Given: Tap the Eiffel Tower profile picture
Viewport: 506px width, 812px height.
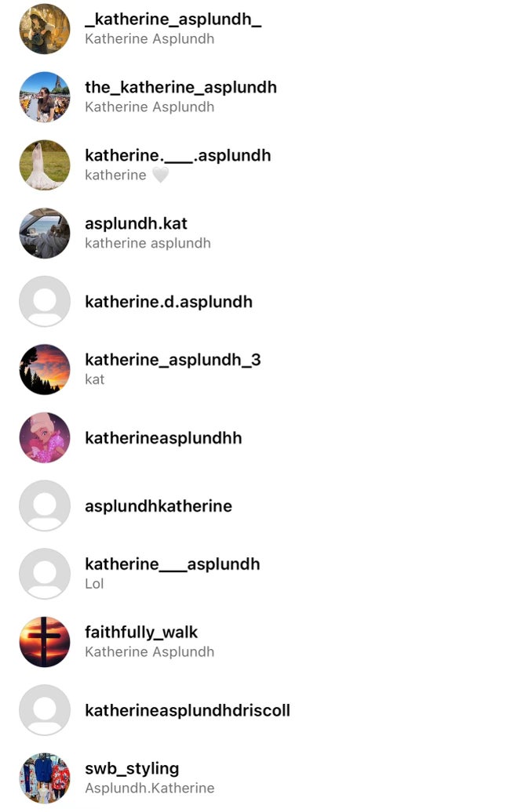Looking at the screenshot, I should (45, 97).
